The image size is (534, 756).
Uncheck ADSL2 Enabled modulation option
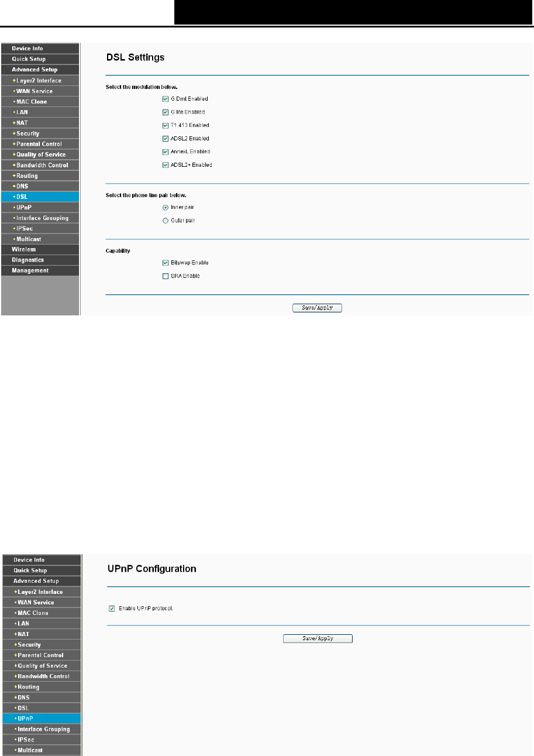(166, 139)
